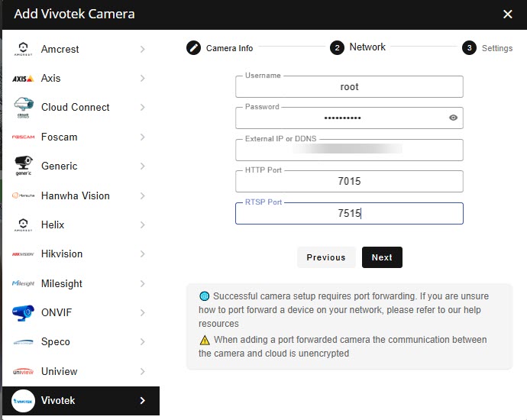Go back with the Previous button

326,257
